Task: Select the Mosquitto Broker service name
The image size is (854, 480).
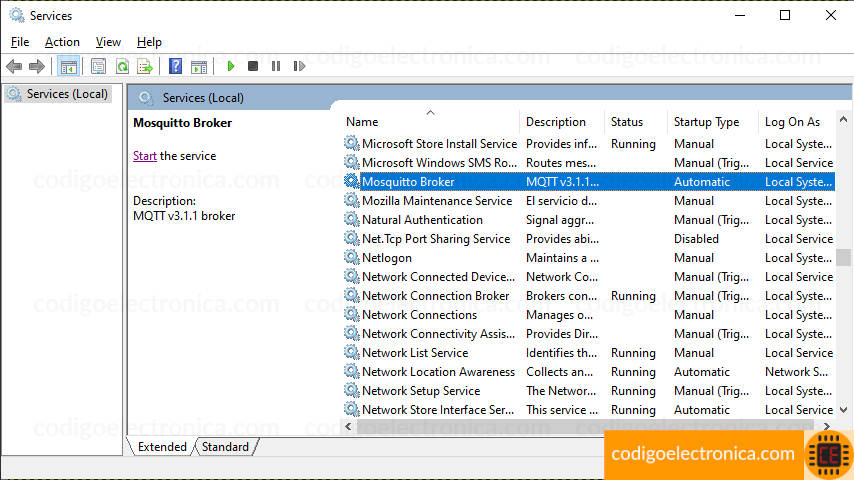Action: [x=408, y=182]
